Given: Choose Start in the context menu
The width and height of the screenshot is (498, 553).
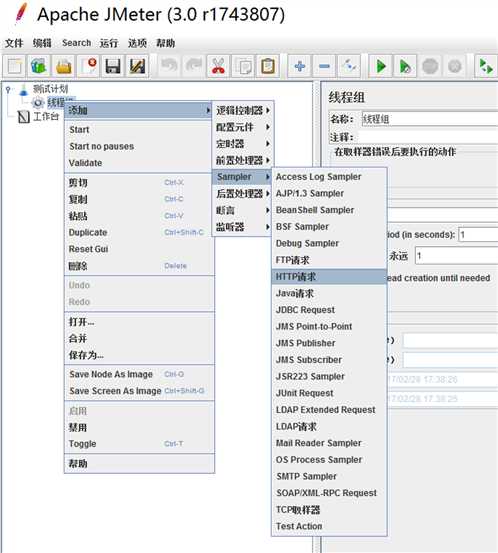Looking at the screenshot, I should (139, 129).
